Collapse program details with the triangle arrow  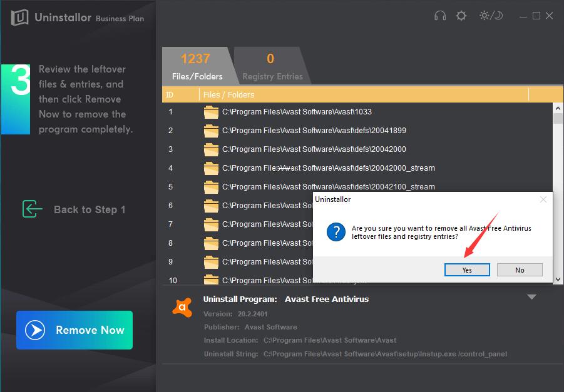(x=531, y=297)
